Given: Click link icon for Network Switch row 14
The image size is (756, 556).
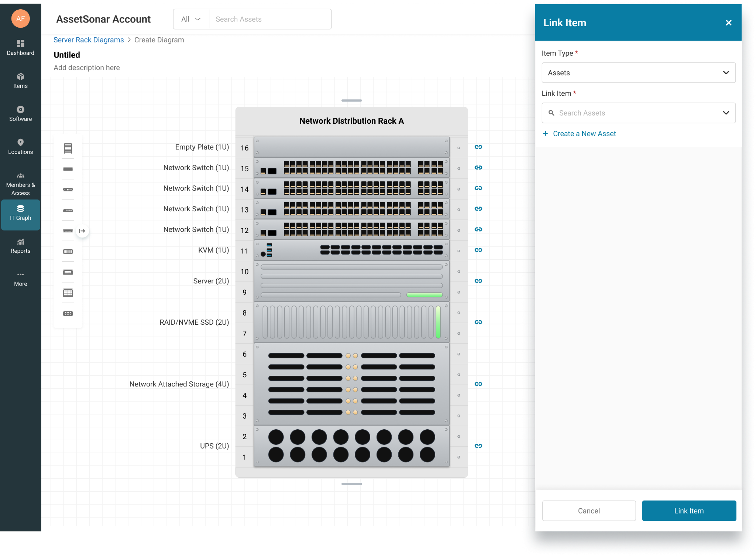Looking at the screenshot, I should pyautogui.click(x=478, y=188).
